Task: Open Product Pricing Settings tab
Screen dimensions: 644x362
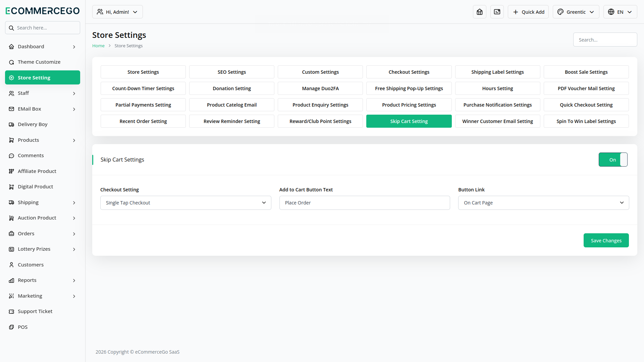Action: 409,105
